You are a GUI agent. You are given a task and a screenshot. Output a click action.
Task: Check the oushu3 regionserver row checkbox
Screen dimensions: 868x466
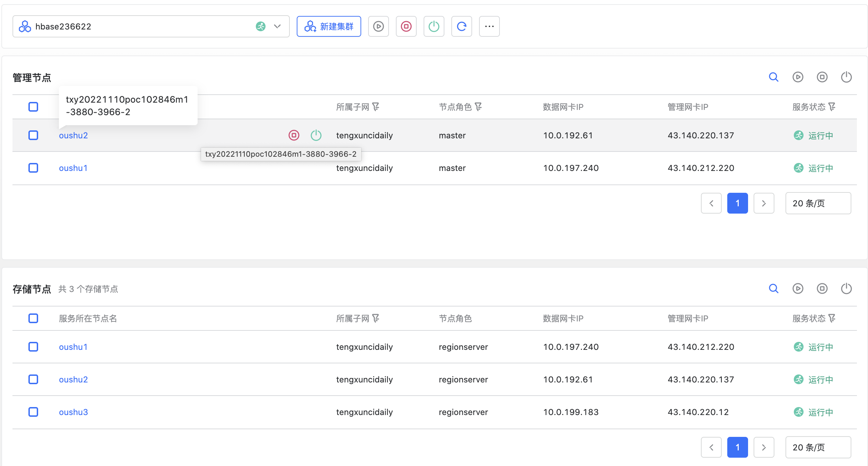click(33, 412)
